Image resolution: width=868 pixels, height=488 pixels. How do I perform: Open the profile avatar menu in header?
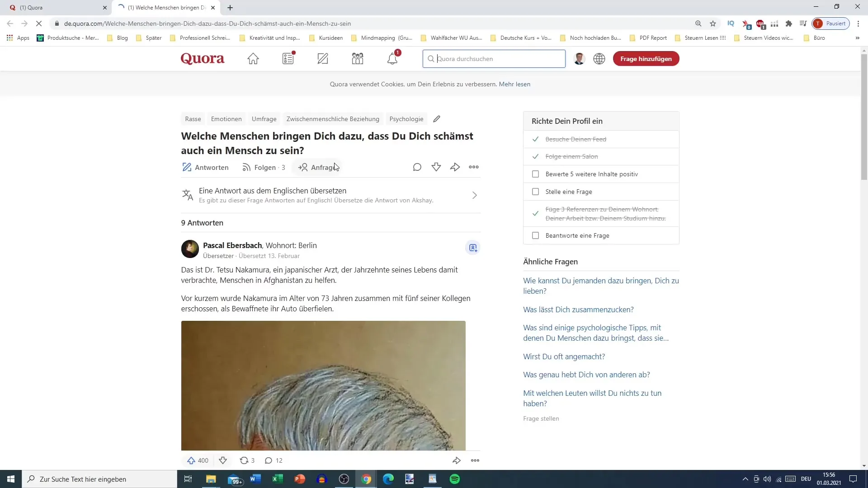[x=579, y=59]
